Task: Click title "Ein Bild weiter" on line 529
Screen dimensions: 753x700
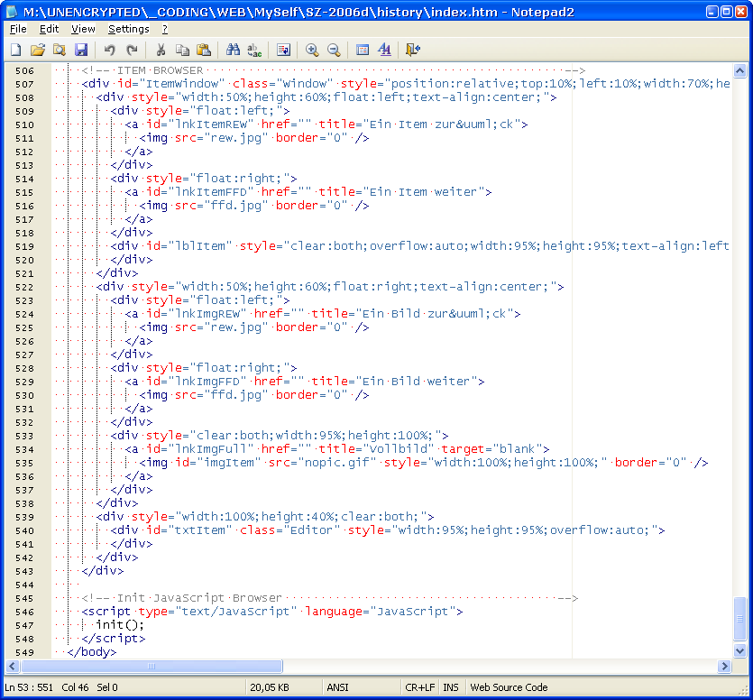Action: coord(417,382)
